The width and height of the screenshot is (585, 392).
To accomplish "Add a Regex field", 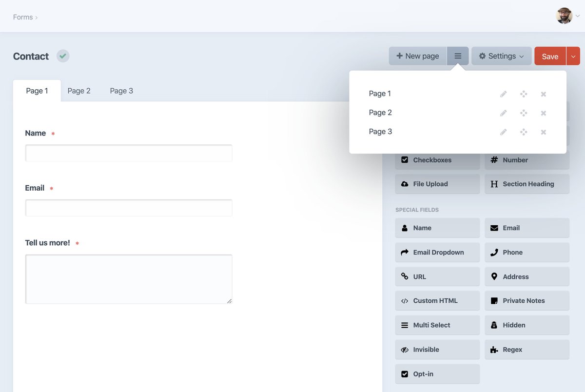I will (526, 350).
